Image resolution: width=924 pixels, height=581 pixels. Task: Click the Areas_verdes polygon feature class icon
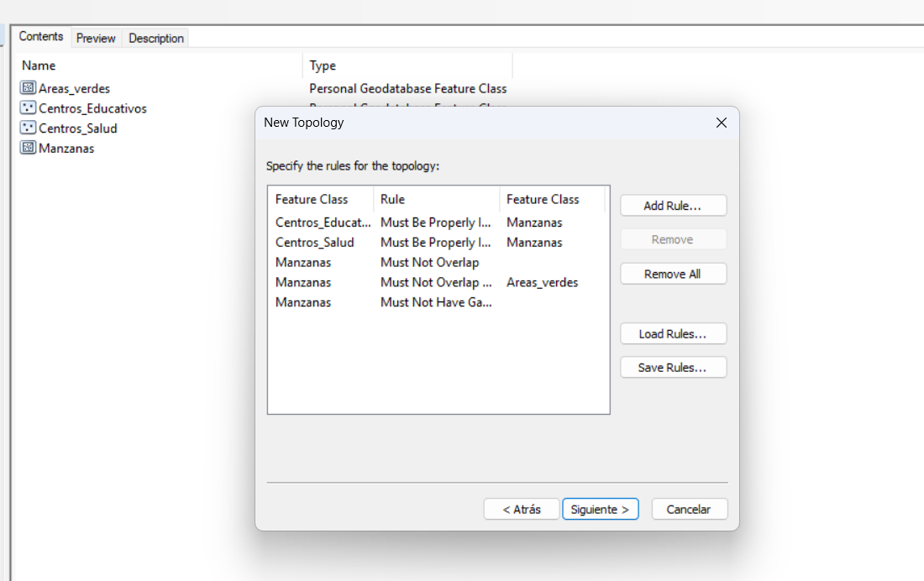[x=29, y=88]
